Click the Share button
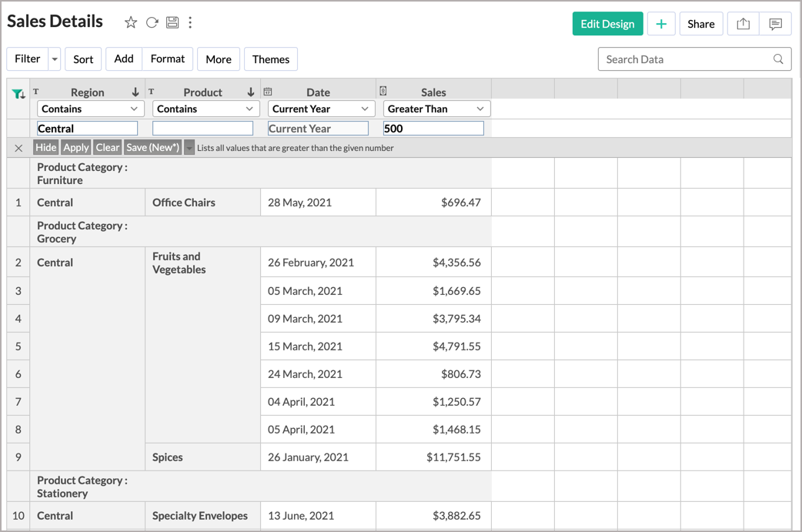The height and width of the screenshot is (532, 802). click(x=700, y=24)
